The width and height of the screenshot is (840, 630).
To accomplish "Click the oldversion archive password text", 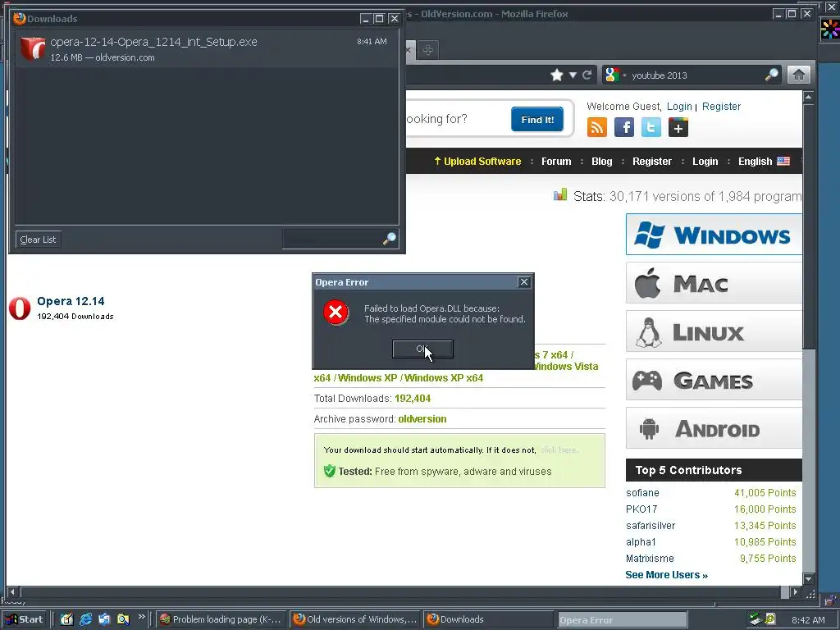I will tap(422, 419).
